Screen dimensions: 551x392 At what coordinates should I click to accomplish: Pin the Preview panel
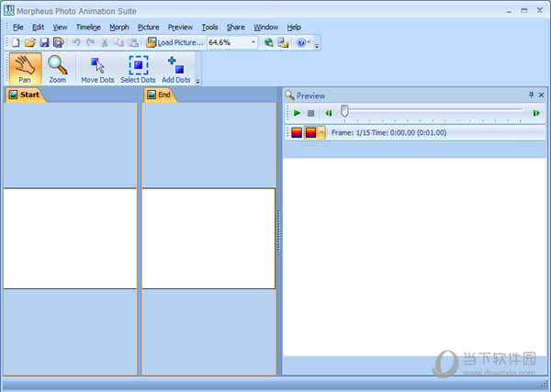pos(531,95)
